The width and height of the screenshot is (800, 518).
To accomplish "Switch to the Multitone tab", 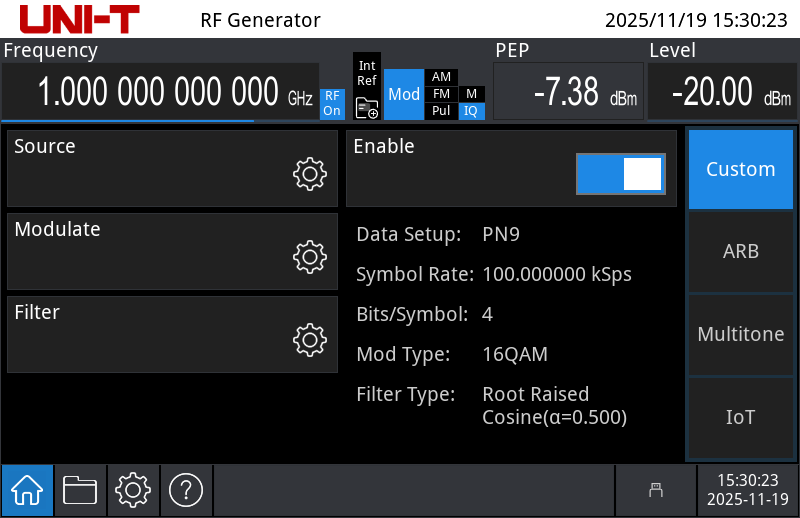I will [x=740, y=334].
